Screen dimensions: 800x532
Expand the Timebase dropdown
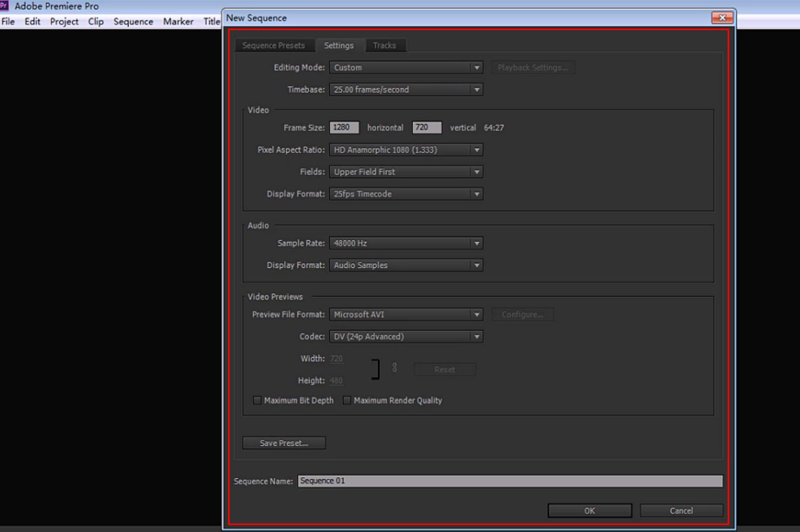(x=406, y=89)
